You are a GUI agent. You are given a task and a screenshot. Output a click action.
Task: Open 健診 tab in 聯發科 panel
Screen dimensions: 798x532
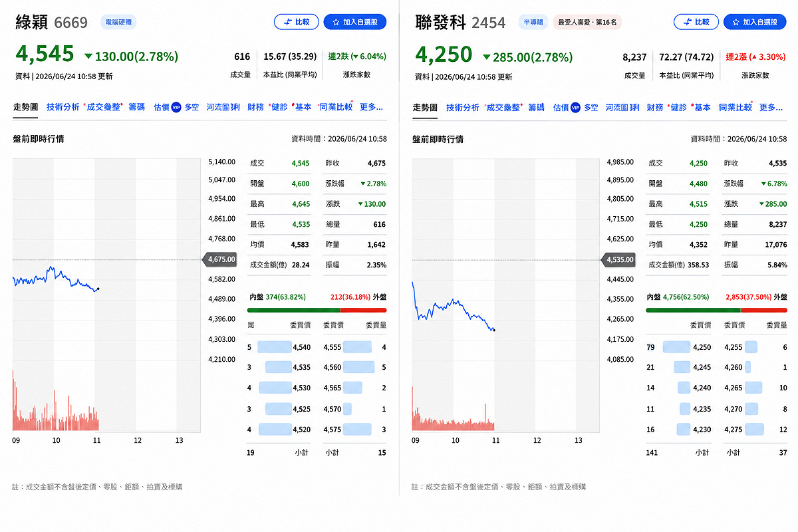coord(679,107)
